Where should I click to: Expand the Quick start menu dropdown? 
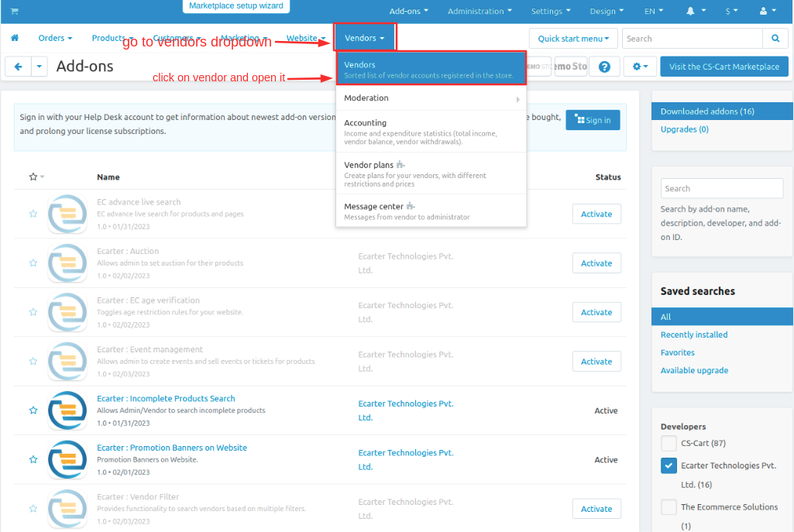click(x=573, y=39)
